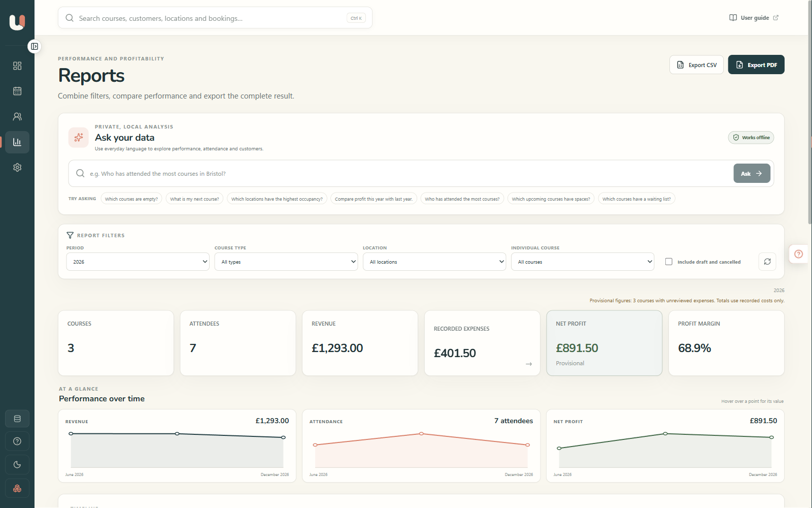Choose 'Who has attended the most courses?' chip
The image size is (812, 508).
click(x=462, y=199)
